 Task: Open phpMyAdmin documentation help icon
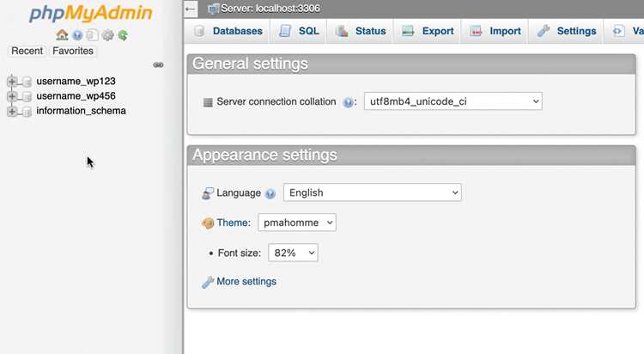77,35
